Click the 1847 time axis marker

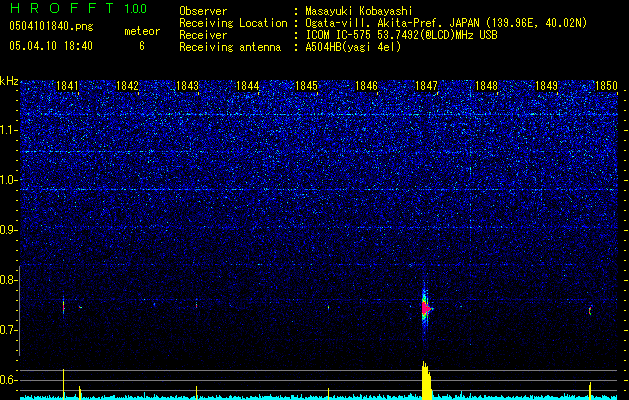click(x=426, y=86)
